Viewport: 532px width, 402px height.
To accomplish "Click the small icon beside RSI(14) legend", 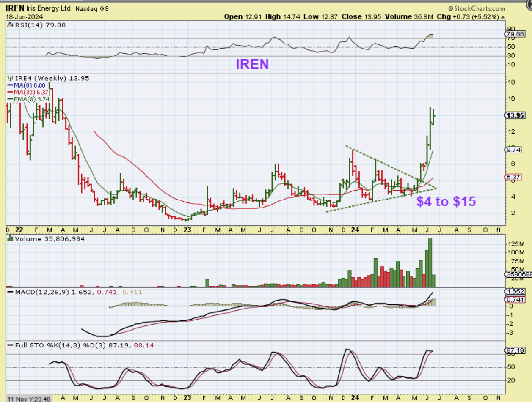I will (x=10, y=25).
